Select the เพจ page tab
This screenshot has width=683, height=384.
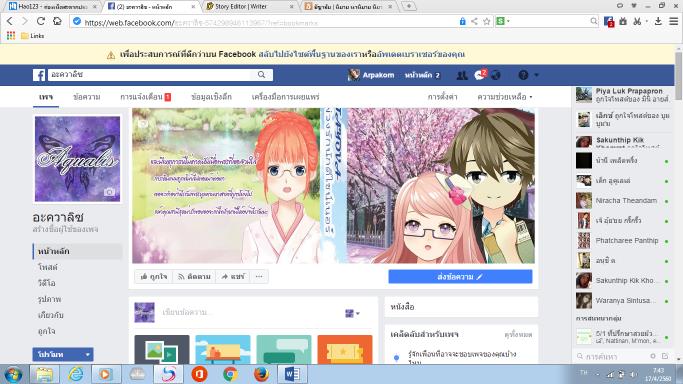(46, 97)
